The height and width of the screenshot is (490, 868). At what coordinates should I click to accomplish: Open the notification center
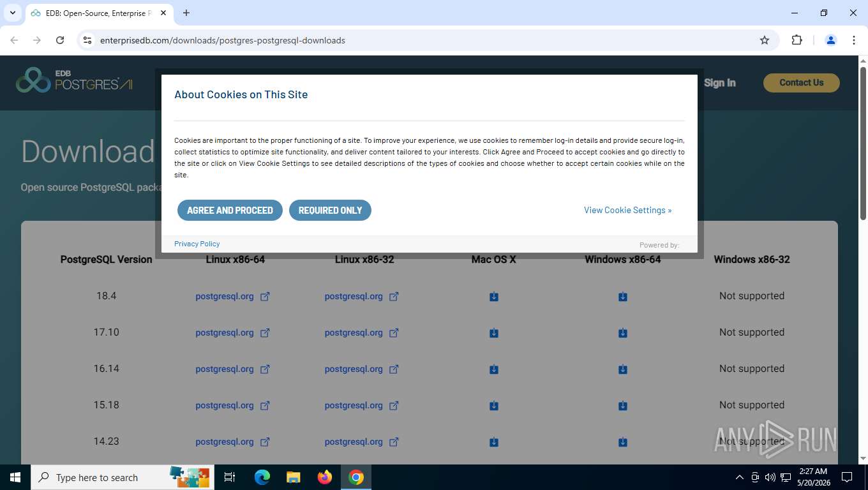click(847, 477)
